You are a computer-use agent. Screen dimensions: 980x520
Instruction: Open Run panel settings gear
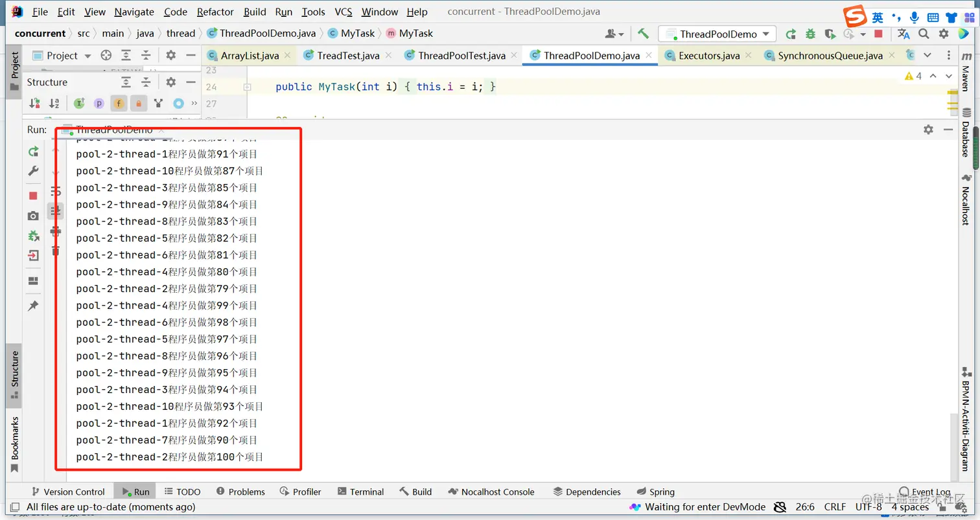(x=928, y=130)
